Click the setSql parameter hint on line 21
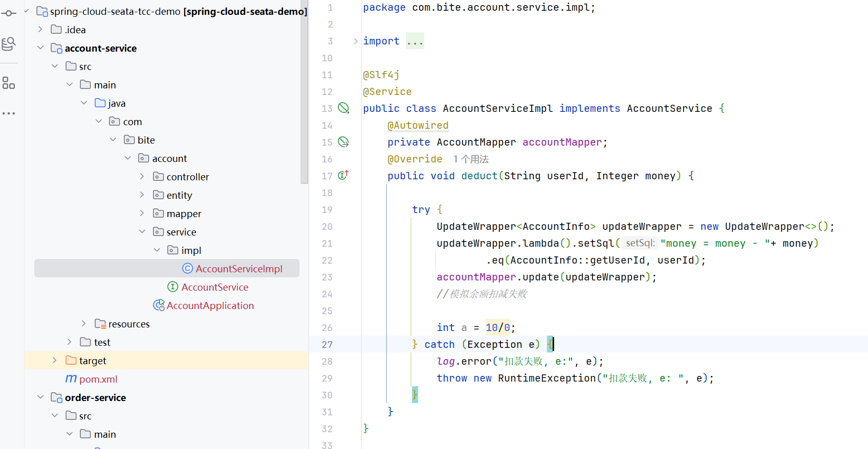868x449 pixels. tap(640, 243)
